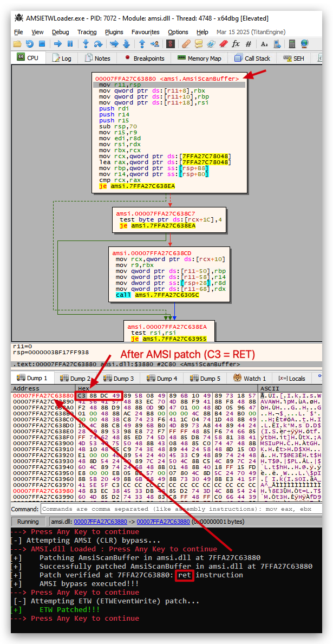Screen dimensions: 333x644
Task: Open the Comments icon in toolbar
Action: click(198, 43)
